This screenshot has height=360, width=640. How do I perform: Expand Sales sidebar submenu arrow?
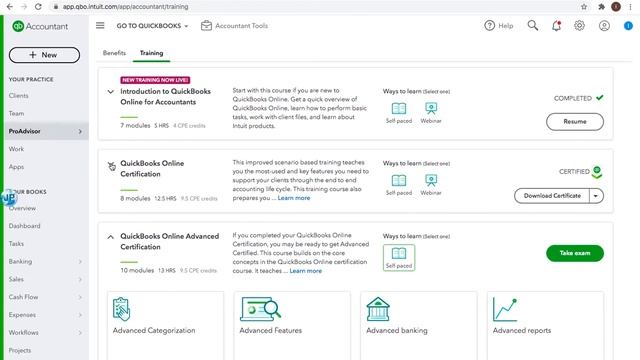click(80, 280)
